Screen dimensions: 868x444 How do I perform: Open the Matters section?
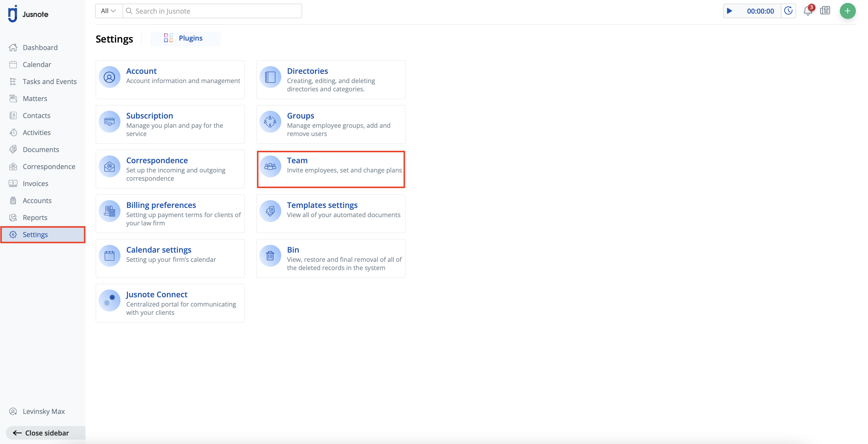pos(35,98)
